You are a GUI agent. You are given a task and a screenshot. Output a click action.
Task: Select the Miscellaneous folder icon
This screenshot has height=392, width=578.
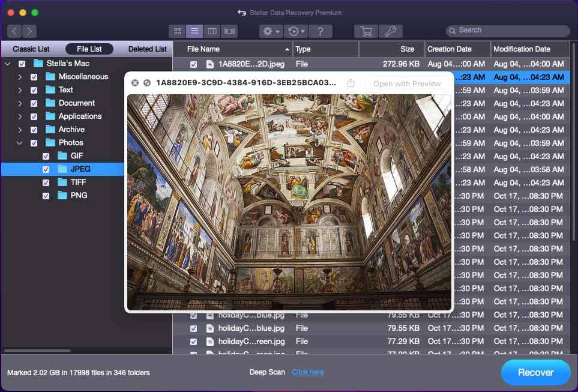(x=50, y=76)
